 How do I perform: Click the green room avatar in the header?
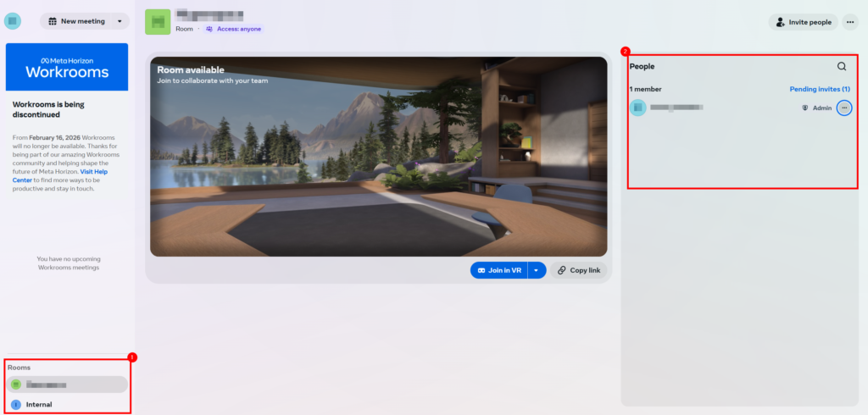[158, 22]
